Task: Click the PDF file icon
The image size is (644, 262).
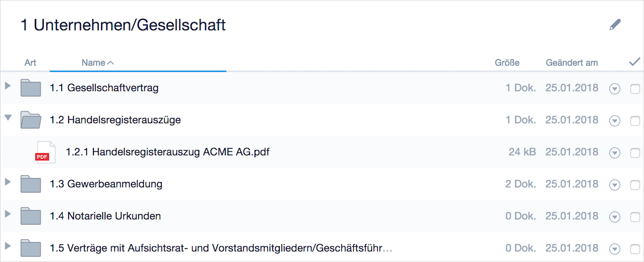Action: [45, 152]
